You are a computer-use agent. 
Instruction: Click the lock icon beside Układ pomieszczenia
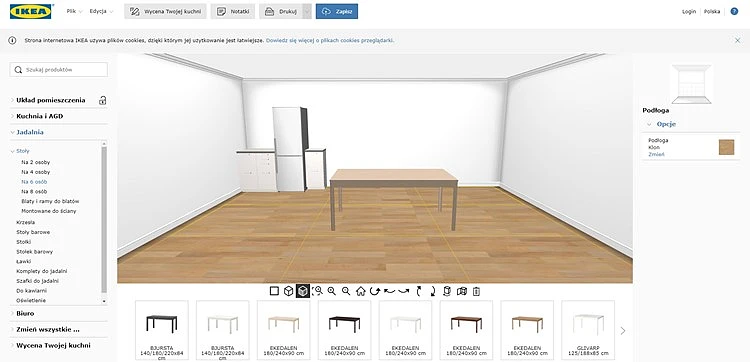click(102, 100)
